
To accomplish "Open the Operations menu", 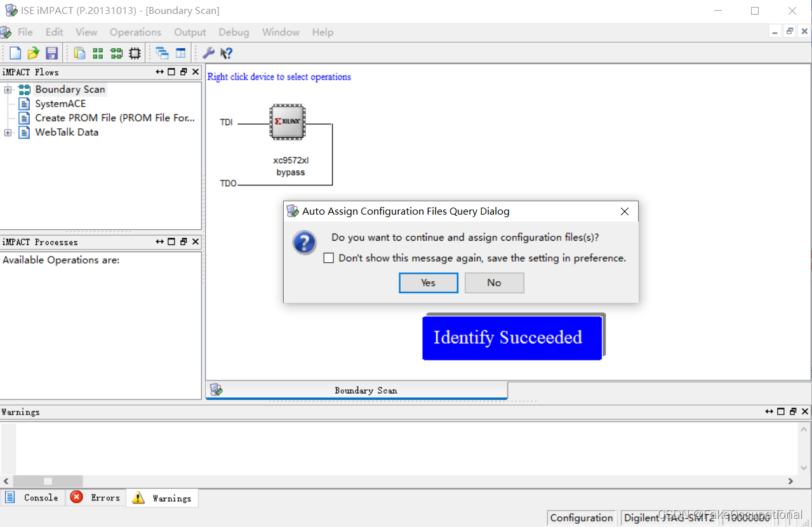I will [x=135, y=32].
